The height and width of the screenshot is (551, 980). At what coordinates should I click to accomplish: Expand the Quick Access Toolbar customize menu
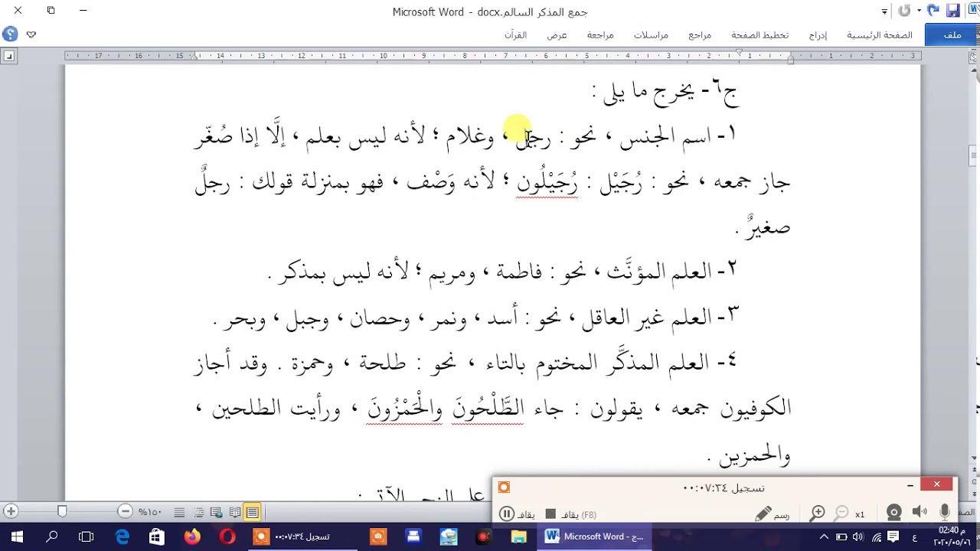(x=885, y=11)
